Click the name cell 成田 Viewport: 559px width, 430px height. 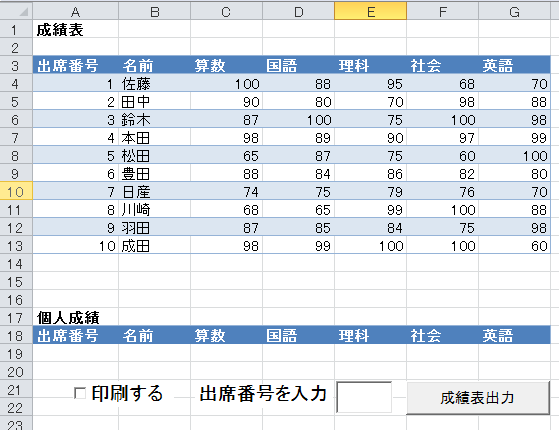click(154, 245)
